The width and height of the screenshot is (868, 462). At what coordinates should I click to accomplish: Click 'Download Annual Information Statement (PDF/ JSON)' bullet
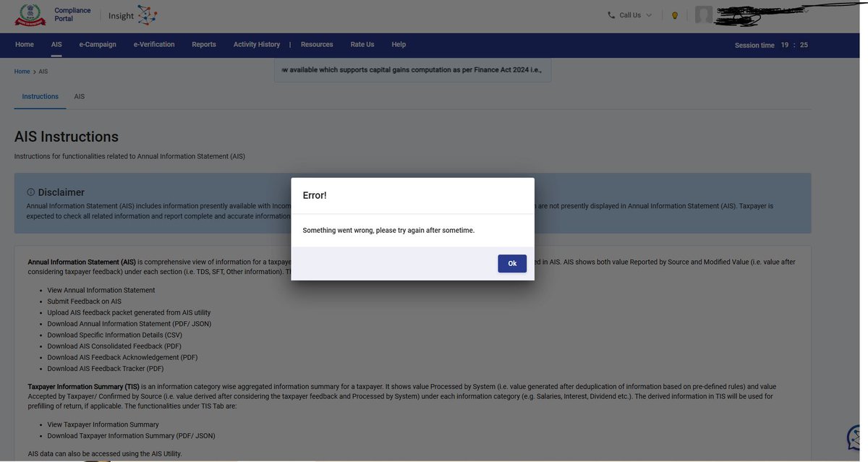(129, 324)
